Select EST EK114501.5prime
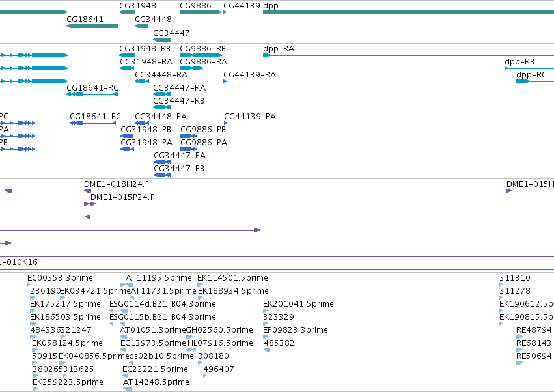This screenshot has width=554, height=392. click(x=200, y=285)
